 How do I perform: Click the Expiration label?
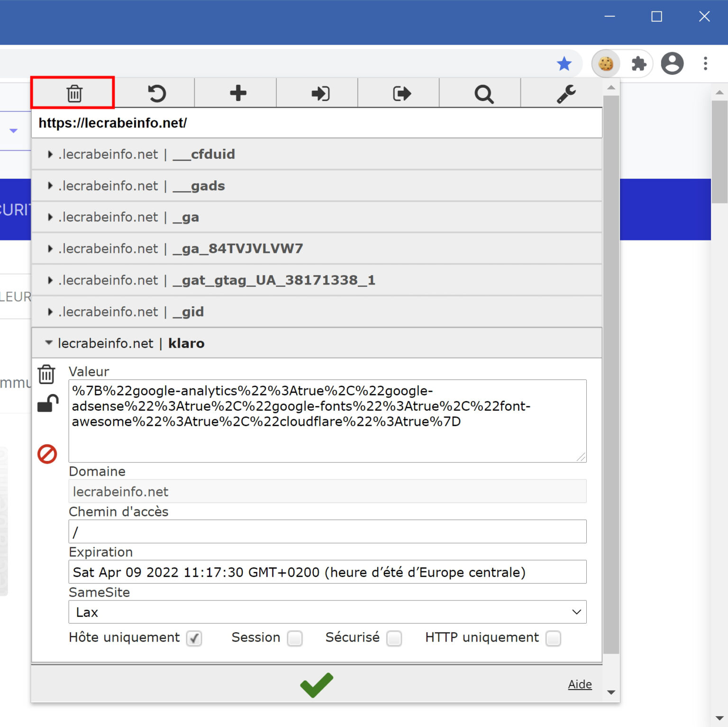tap(100, 552)
